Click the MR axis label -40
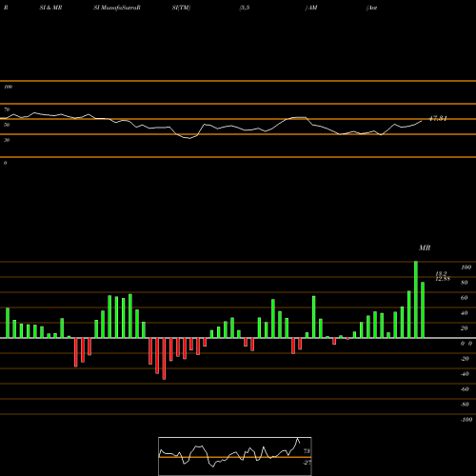Viewport: 476px width, 476px height. (465, 374)
